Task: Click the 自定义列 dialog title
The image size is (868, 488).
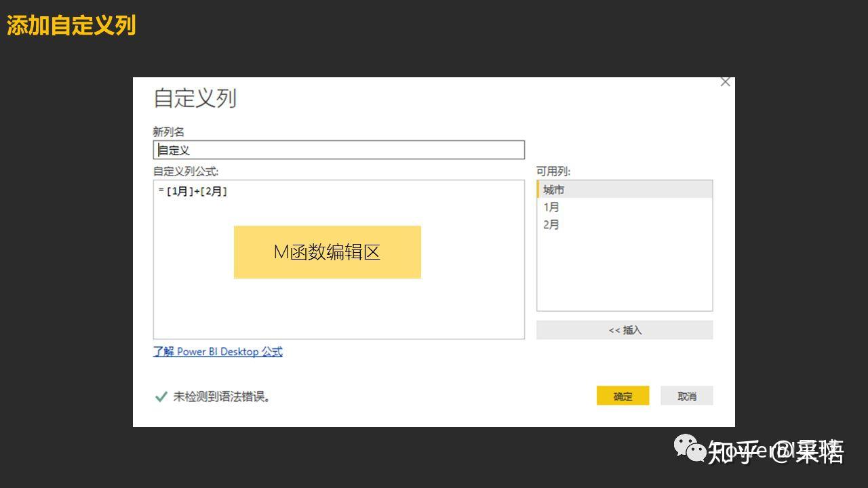Action: [x=195, y=98]
